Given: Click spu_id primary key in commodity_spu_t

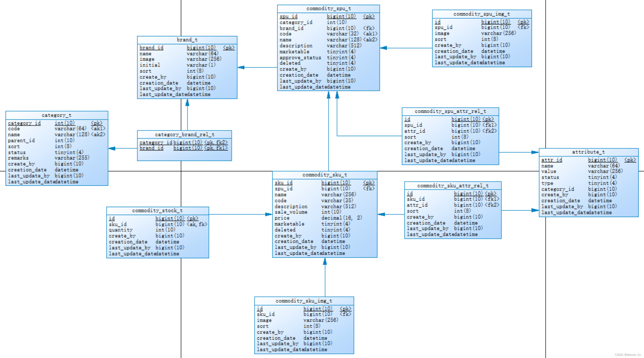Looking at the screenshot, I should (288, 16).
